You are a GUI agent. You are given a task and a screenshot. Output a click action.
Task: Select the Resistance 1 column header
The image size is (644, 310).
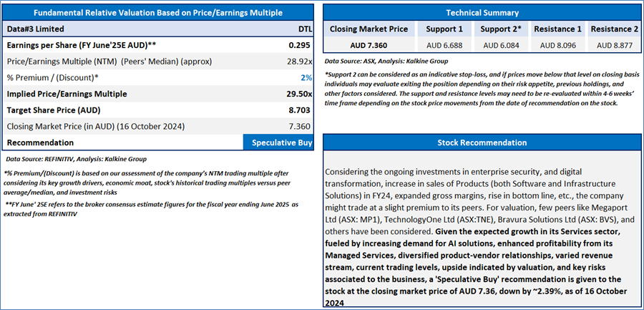pyautogui.click(x=559, y=29)
